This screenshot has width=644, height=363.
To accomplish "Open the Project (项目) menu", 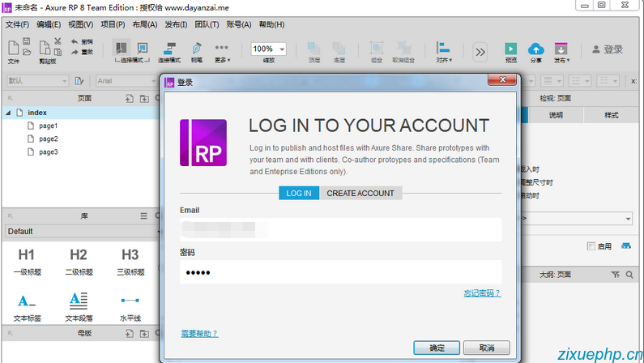I will [113, 24].
